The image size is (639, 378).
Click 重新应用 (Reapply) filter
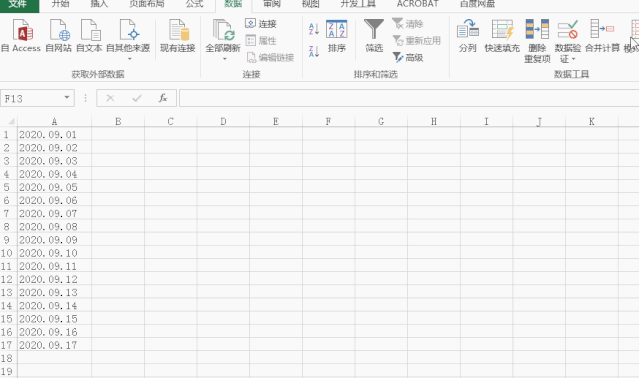416,40
